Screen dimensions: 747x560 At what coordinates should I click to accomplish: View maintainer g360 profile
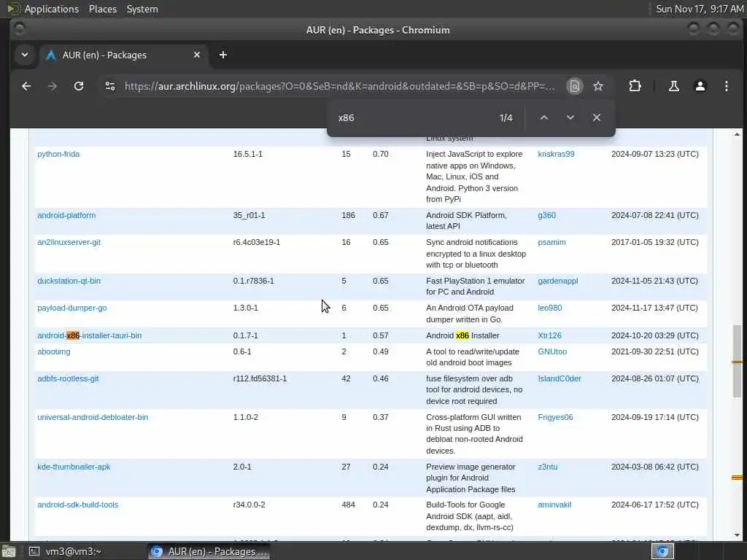pos(546,215)
